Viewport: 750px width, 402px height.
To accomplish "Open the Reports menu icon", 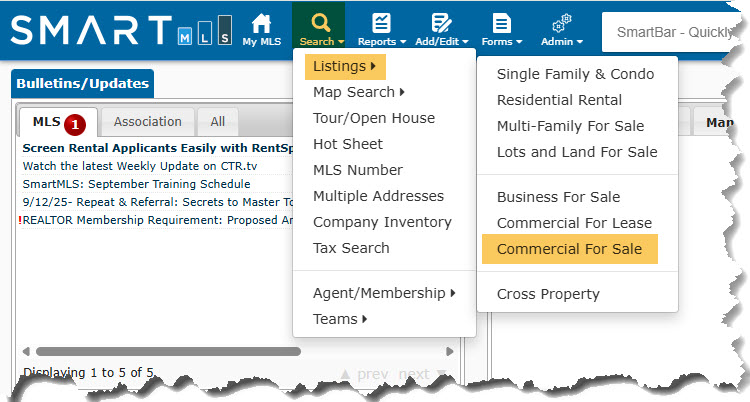I will click(381, 22).
